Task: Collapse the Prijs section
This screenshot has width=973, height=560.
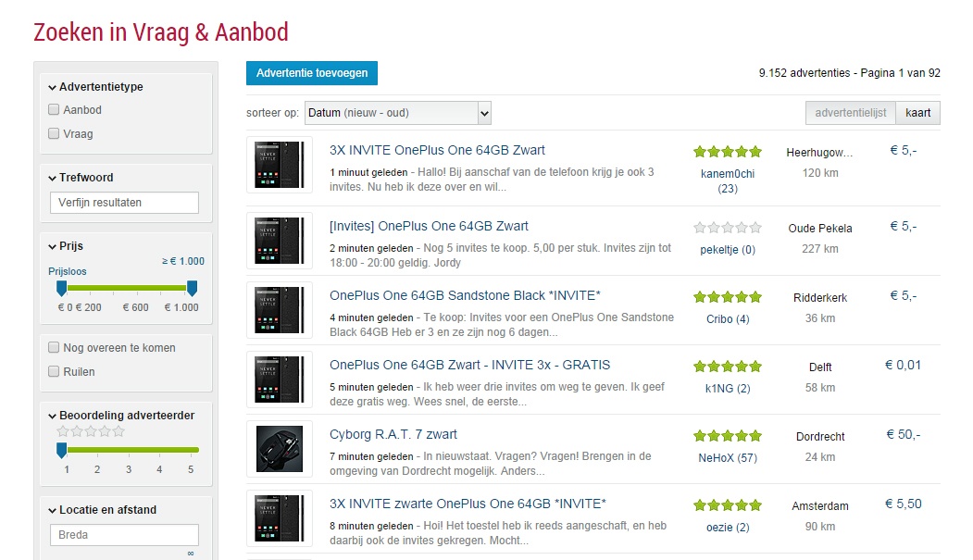Action: [53, 247]
